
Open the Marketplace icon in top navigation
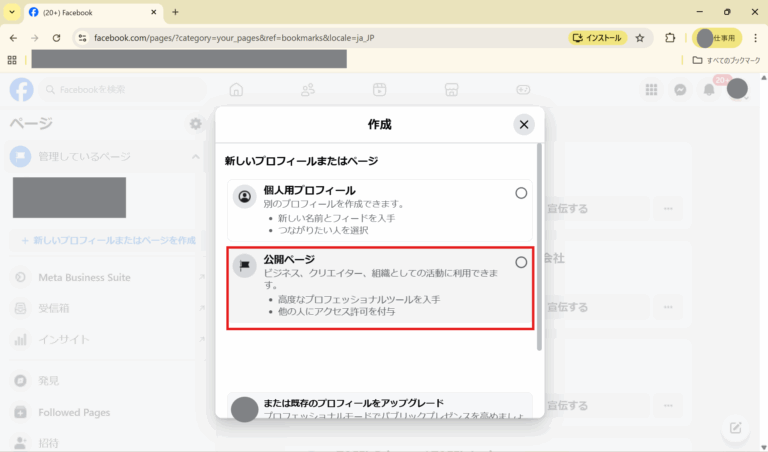click(x=452, y=90)
